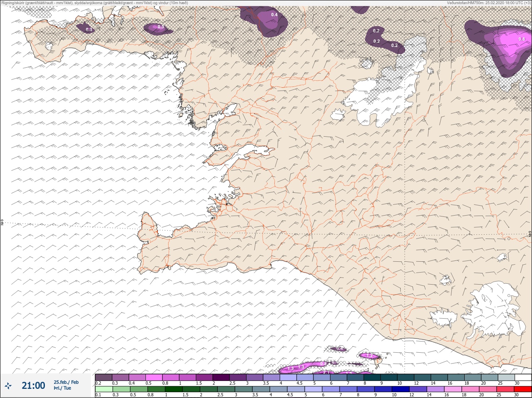532x398 pixels.
Task: Click the 21:00 forecast time
Action: pos(33,386)
